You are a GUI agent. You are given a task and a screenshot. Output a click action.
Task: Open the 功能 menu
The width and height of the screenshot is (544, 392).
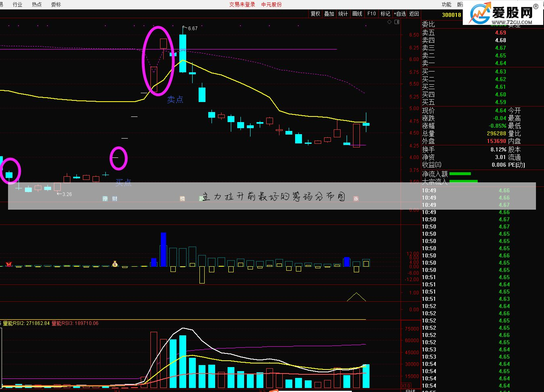446,4
